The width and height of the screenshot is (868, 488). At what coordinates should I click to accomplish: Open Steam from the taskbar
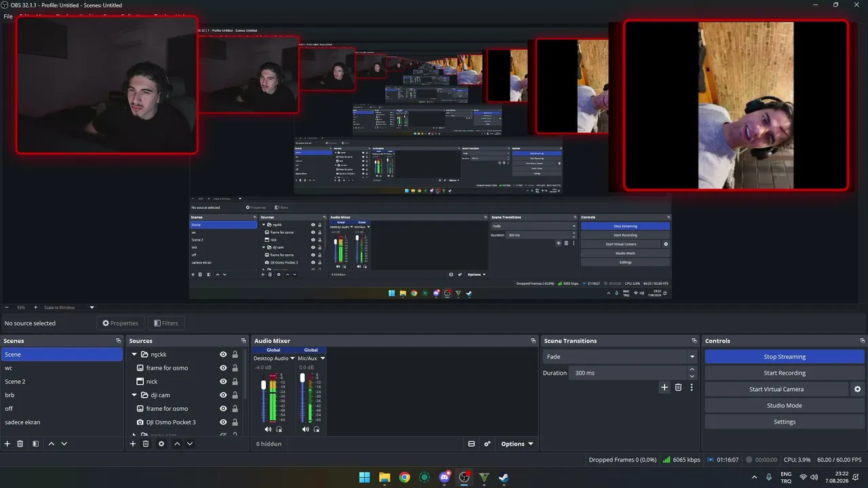(504, 477)
